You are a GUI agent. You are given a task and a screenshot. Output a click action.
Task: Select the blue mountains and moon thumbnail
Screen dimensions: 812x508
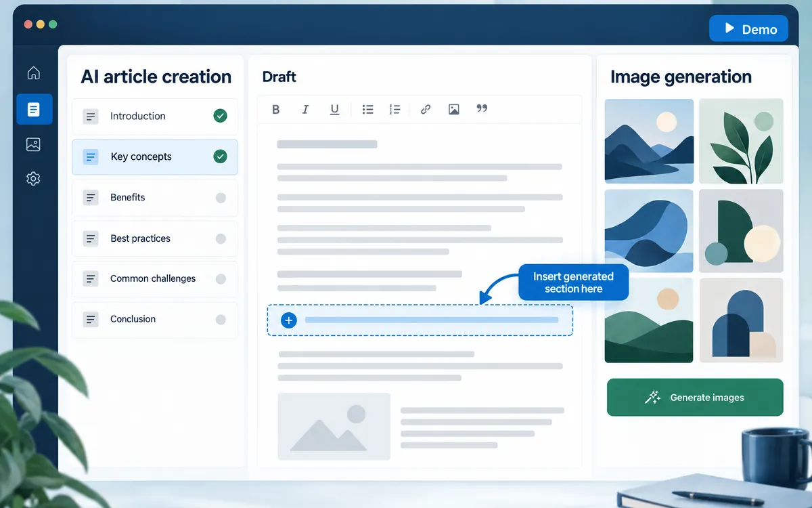pos(649,141)
